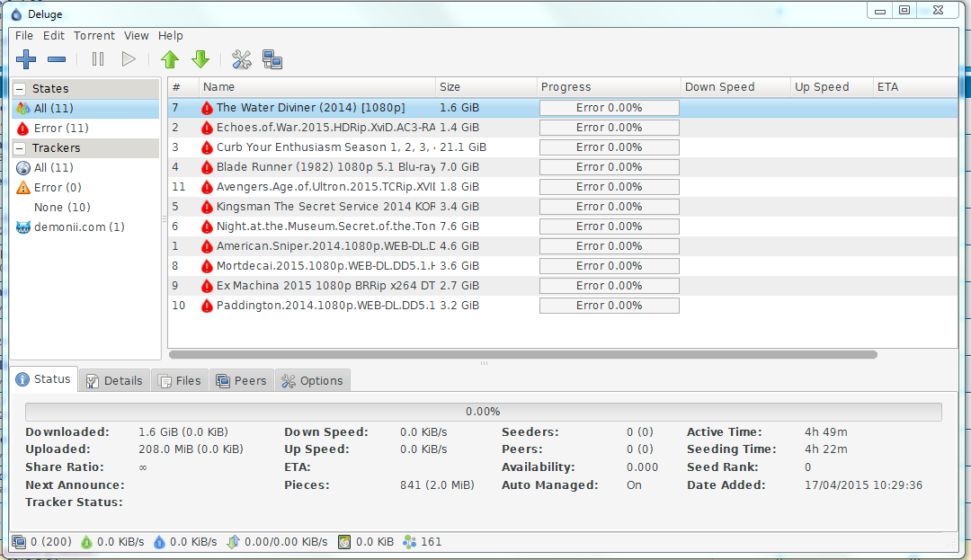Select All (11) under States
Viewport: 971px width, 560px height.
[x=85, y=108]
